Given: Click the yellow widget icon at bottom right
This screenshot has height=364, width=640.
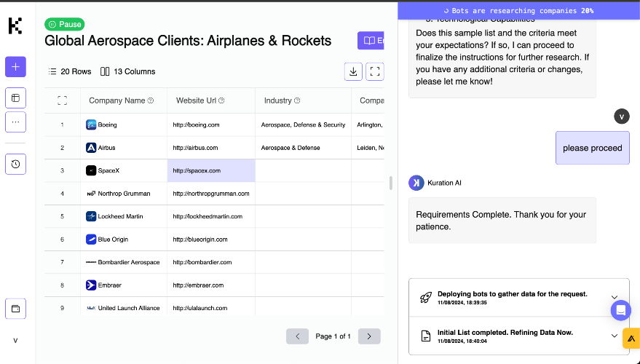Looking at the screenshot, I should tap(631, 339).
